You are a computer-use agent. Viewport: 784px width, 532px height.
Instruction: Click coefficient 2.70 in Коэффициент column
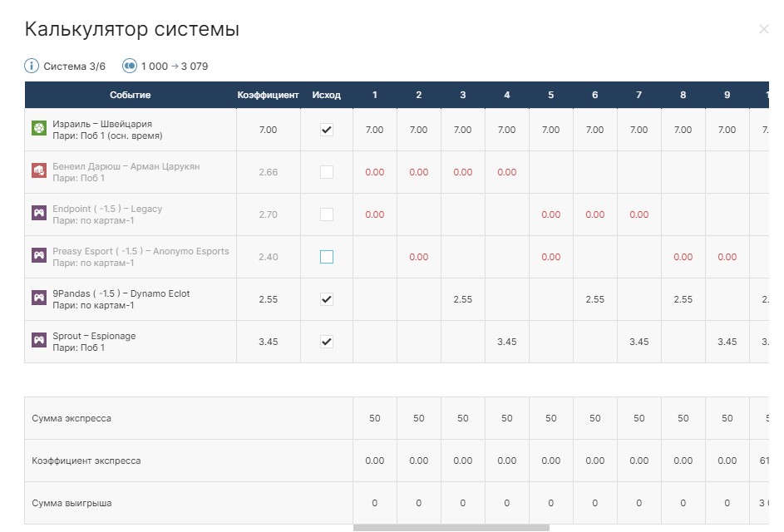coord(268,214)
